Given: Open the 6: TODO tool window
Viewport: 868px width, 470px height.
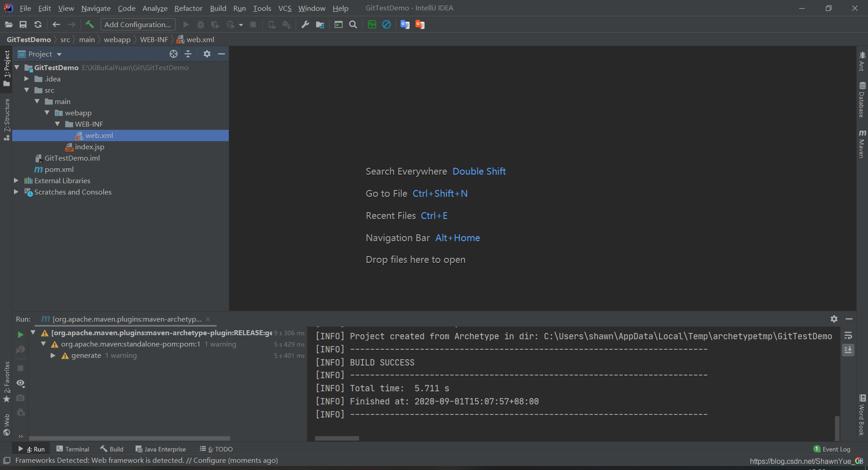Looking at the screenshot, I should 216,449.
